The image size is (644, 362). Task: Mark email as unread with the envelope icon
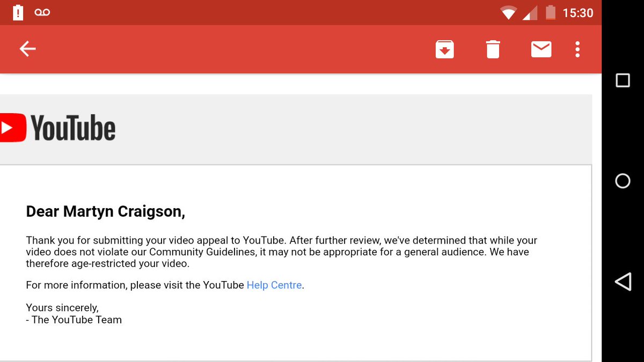541,49
